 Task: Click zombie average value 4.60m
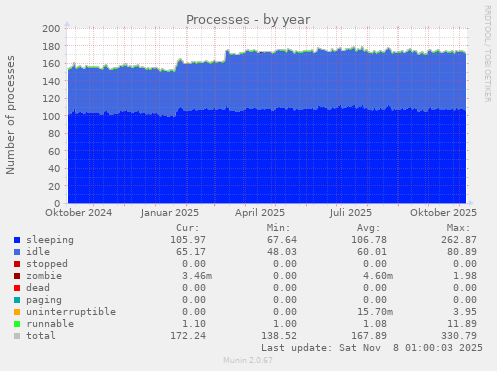[x=378, y=276]
